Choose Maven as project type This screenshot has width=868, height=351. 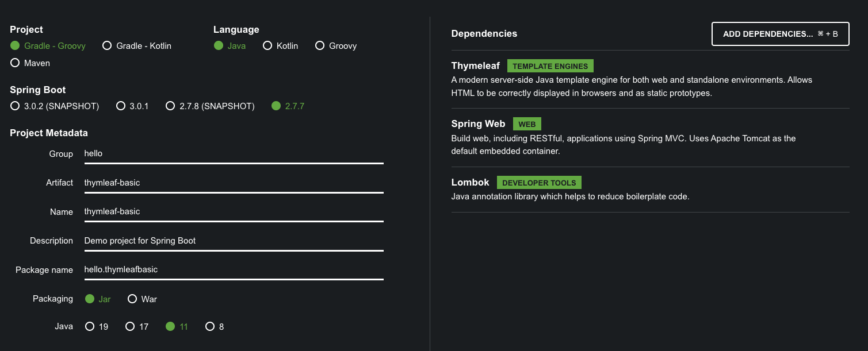[x=30, y=63]
